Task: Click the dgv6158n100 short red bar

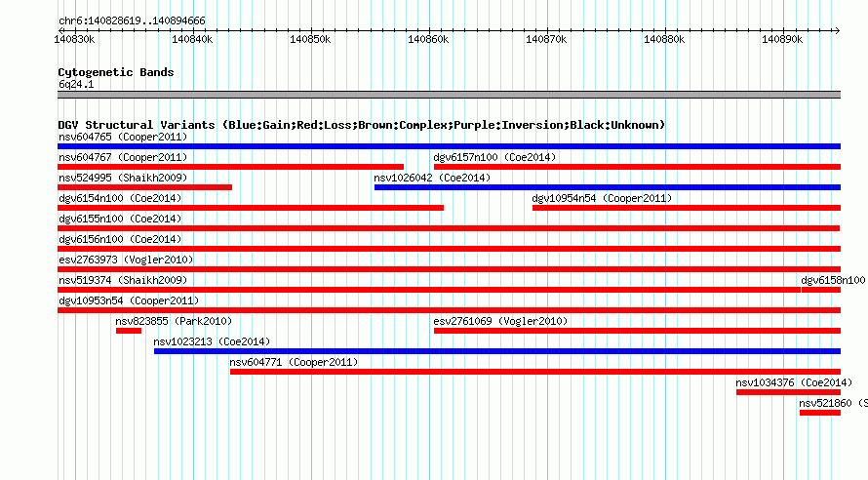Action: (x=821, y=290)
